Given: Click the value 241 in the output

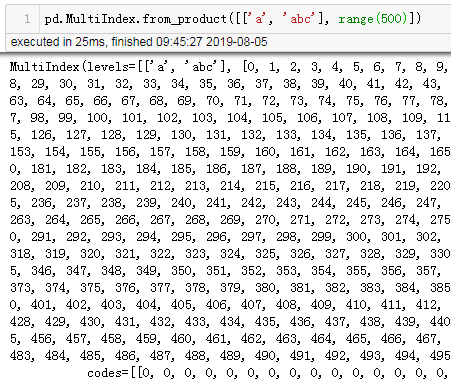Looking at the screenshot, I should 216,203.
